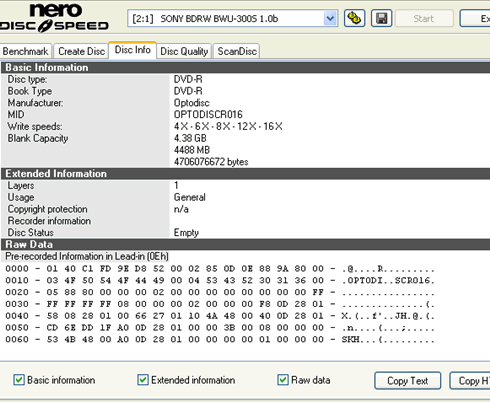The image size is (490, 402).
Task: Click the Extended button cut off at top right
Action: pyautogui.click(x=475, y=18)
